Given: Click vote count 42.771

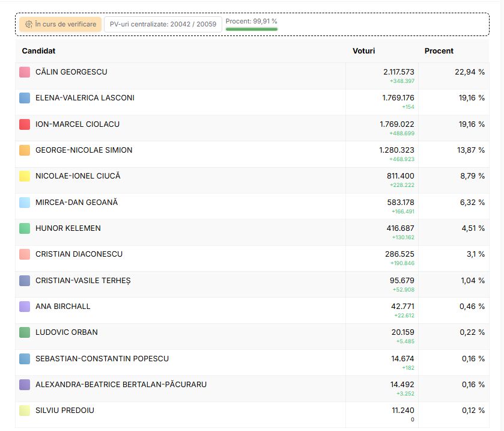Looking at the screenshot, I should point(402,307).
